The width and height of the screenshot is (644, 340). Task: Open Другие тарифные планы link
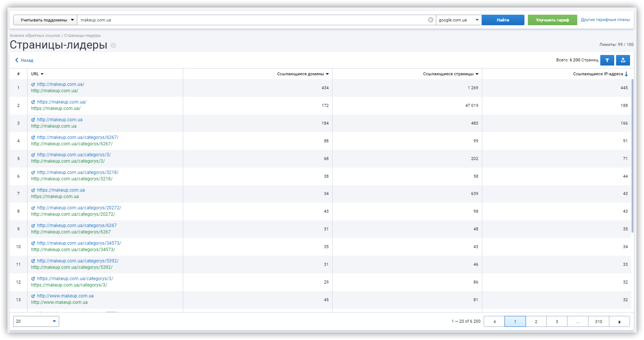(x=605, y=20)
